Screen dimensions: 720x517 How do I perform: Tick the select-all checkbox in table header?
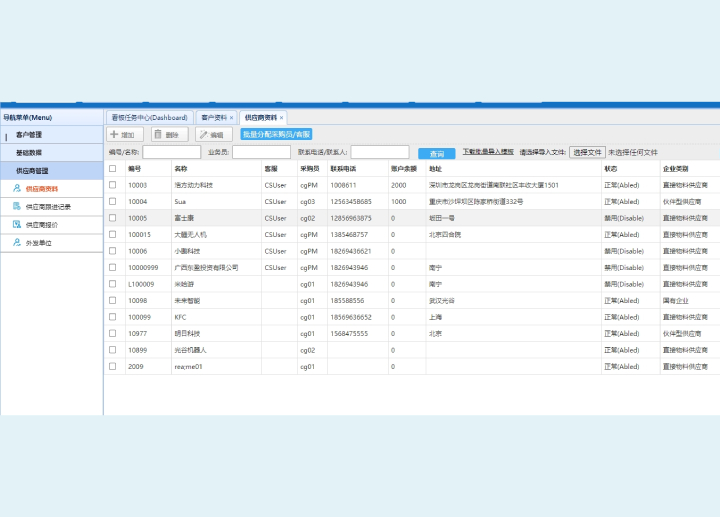pos(112,169)
